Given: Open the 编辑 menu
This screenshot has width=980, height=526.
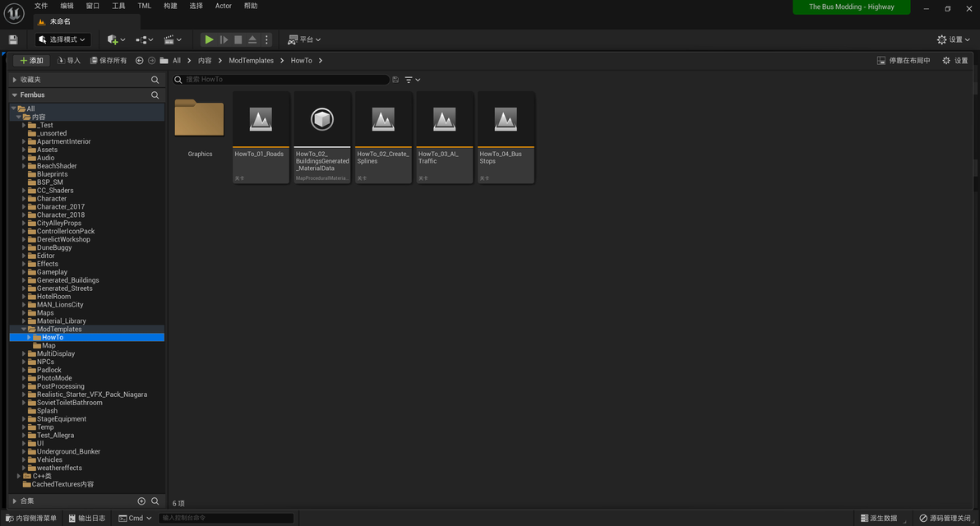Looking at the screenshot, I should pyautogui.click(x=67, y=6).
